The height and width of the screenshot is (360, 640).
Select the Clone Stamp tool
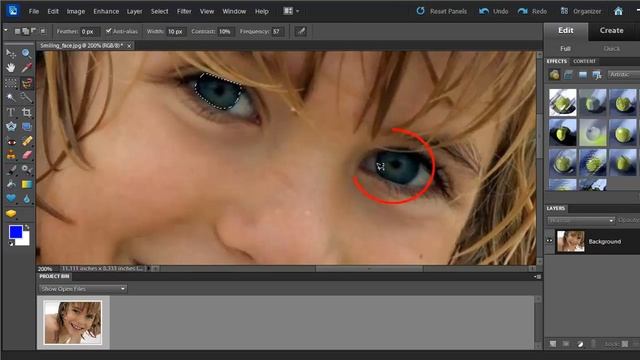[11, 155]
